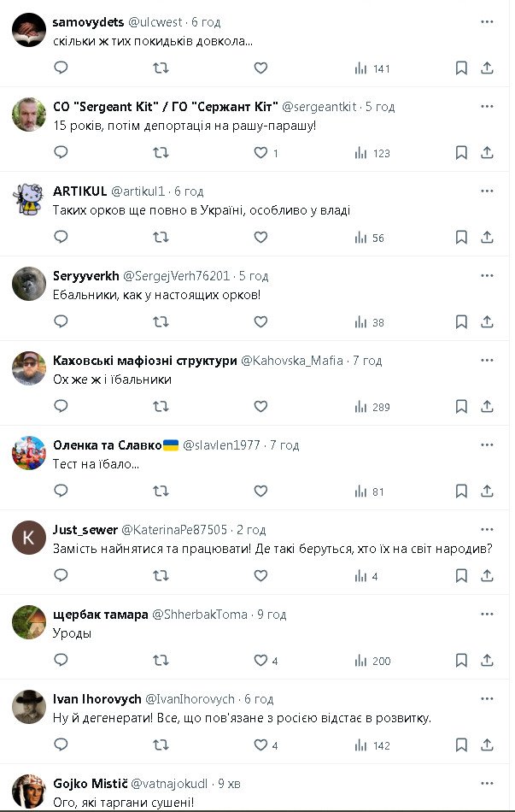Screen dimensions: 515x812
Task: Bookmark Ivan Ihorovych's comment
Action: click(461, 745)
